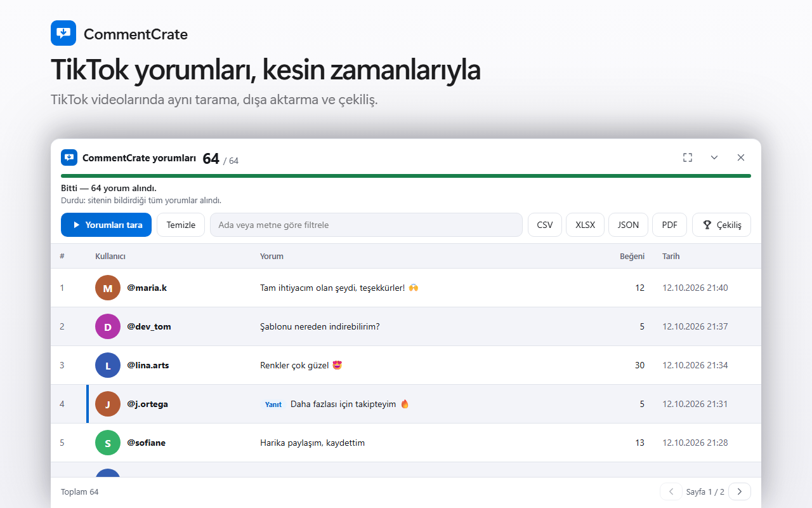Click the Yanıt reply badge on @j.ortega's comment

tap(273, 404)
